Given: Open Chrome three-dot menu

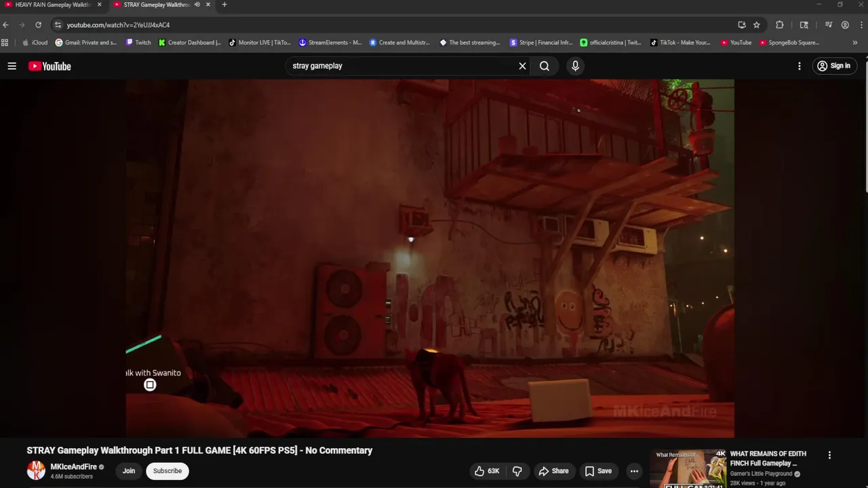Looking at the screenshot, I should [x=861, y=25].
